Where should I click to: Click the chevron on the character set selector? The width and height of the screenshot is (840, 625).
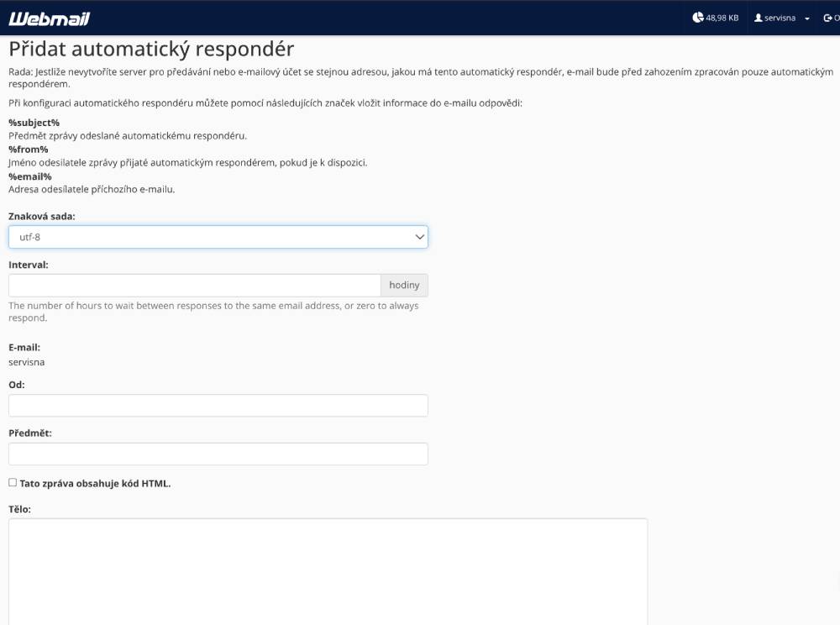420,237
